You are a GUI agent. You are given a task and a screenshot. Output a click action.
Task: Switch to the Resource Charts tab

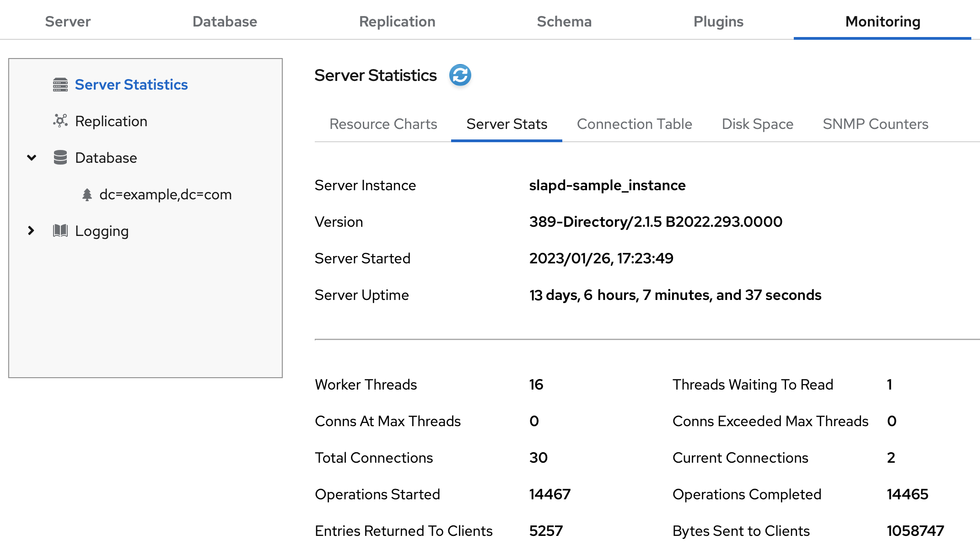coord(383,124)
